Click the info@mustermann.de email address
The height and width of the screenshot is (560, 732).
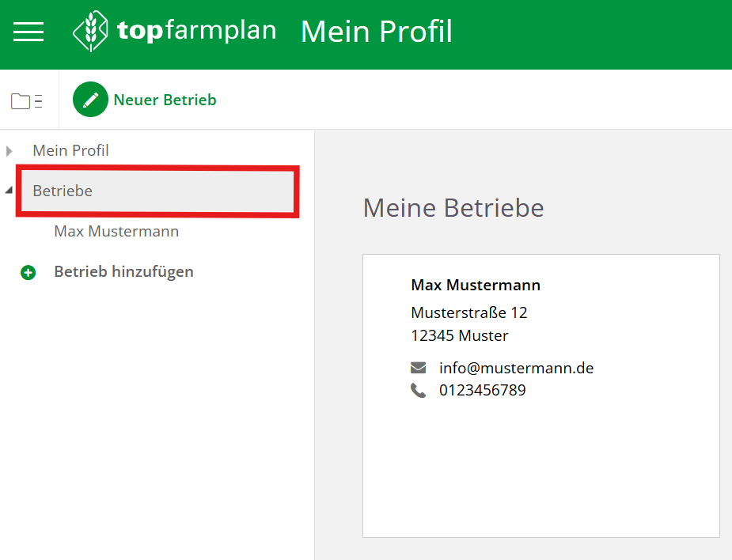click(x=516, y=368)
